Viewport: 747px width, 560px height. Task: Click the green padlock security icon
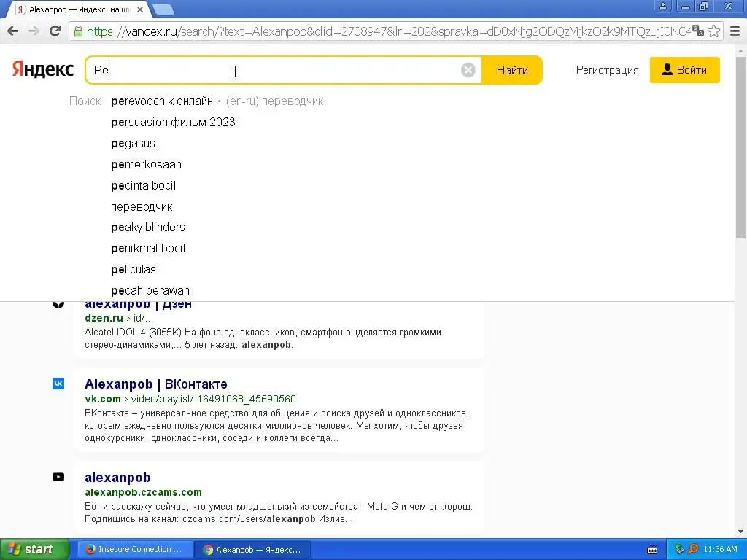77,31
